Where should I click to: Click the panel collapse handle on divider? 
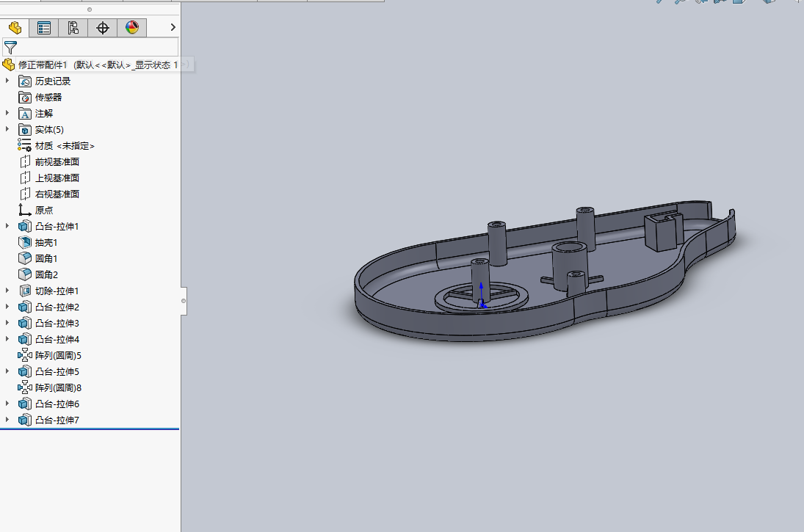(184, 301)
